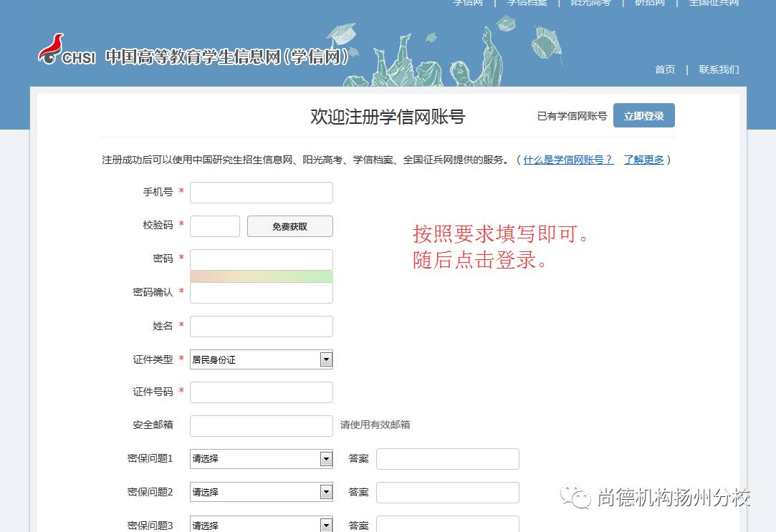Focus the 密码 input field
The image size is (776, 532).
pos(262,259)
